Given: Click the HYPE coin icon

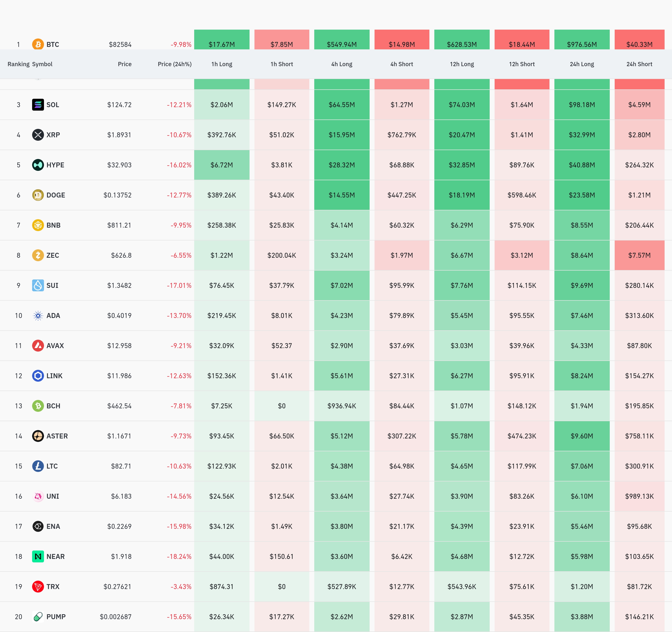Looking at the screenshot, I should (x=38, y=165).
